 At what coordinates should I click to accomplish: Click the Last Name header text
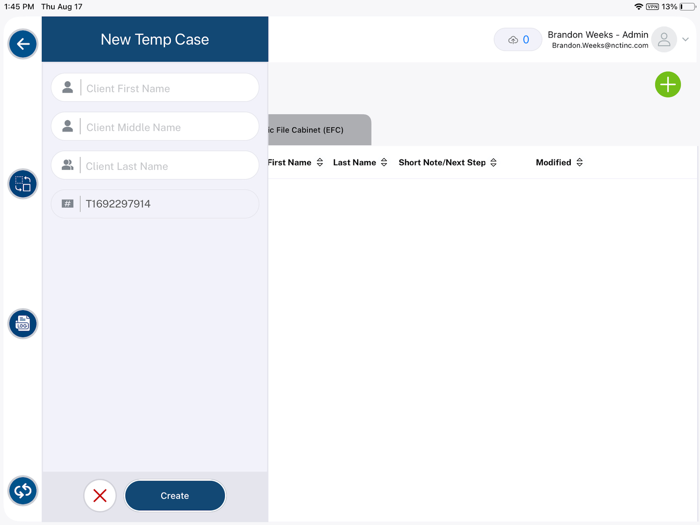tap(354, 162)
